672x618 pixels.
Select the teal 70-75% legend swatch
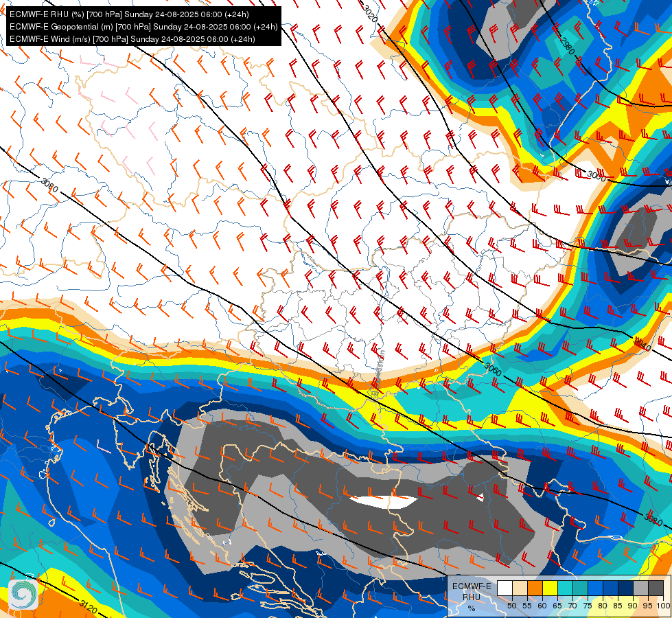tap(580, 588)
